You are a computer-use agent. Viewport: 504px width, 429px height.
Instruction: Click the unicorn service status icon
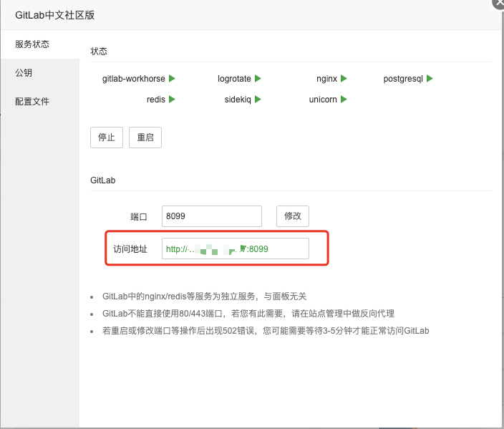[344, 100]
